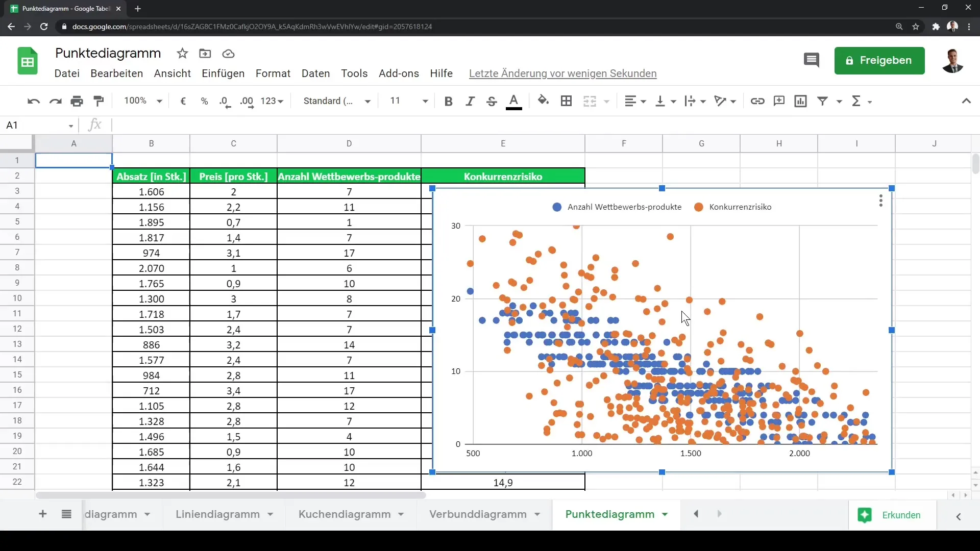
Task: Open the Bearbeiten menu
Action: pos(117,73)
